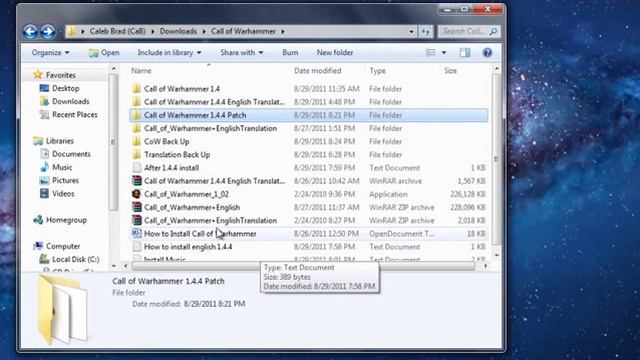Open the Music library

pos(62,167)
